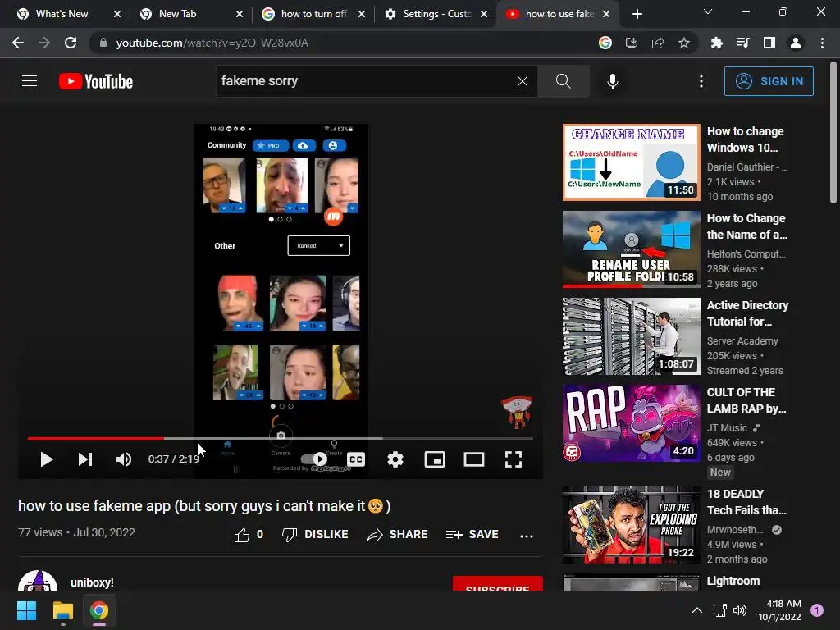Click the SIGN IN button
Screen dimensions: 840x630
click(x=769, y=81)
